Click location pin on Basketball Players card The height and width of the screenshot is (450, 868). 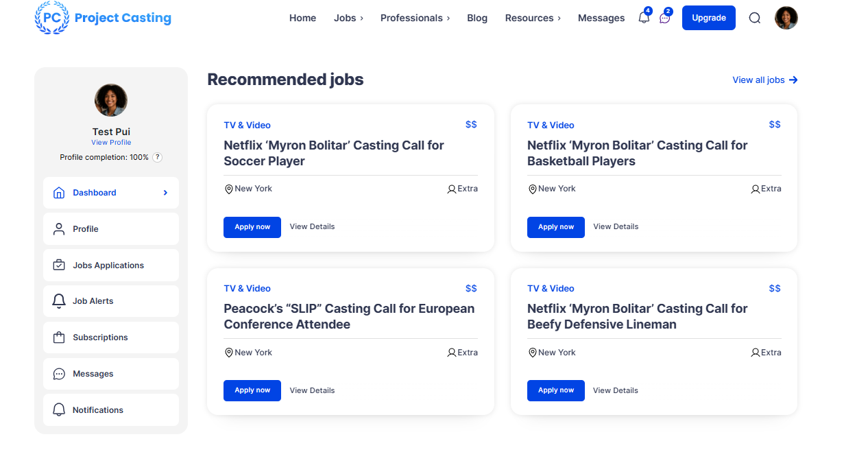coord(532,189)
